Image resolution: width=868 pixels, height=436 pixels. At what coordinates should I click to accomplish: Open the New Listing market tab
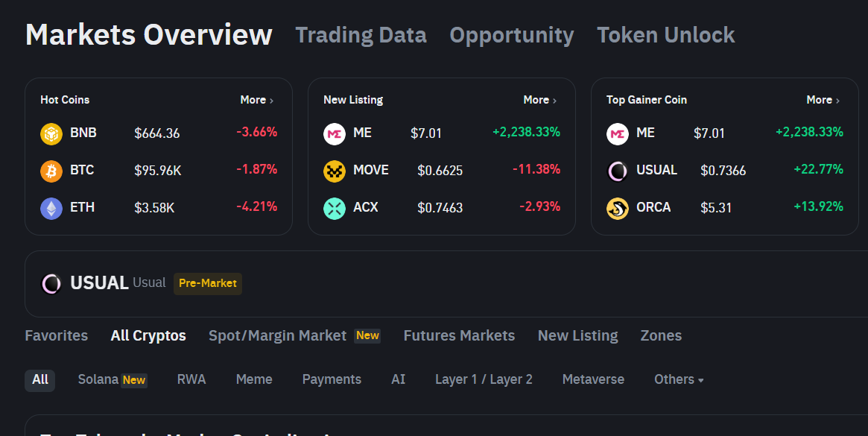(x=578, y=335)
